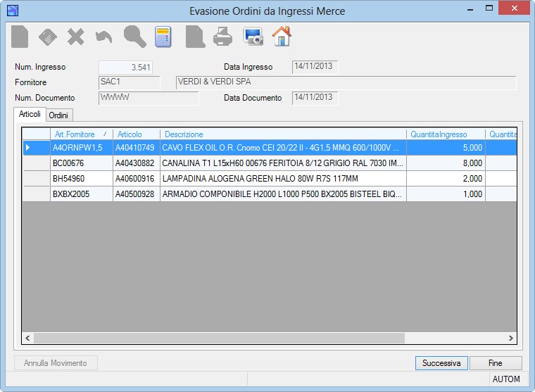Click the eraser tag toolbar icon
535x392 pixels.
tap(48, 37)
